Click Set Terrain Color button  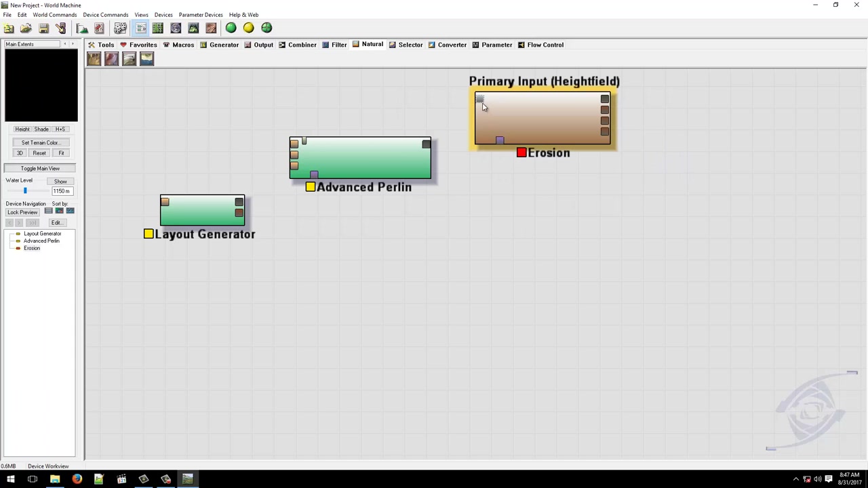coord(40,142)
